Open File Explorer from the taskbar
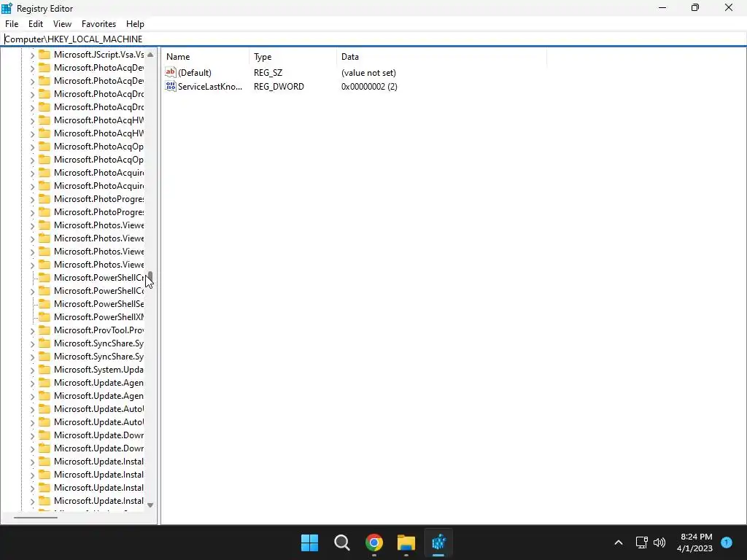The width and height of the screenshot is (747, 560). 406,542
